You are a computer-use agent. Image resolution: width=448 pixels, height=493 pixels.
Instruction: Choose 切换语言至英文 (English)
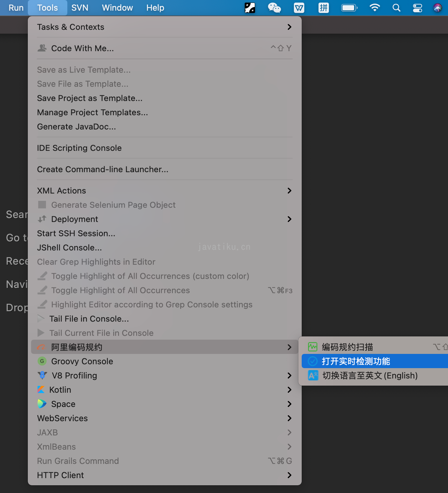point(375,376)
